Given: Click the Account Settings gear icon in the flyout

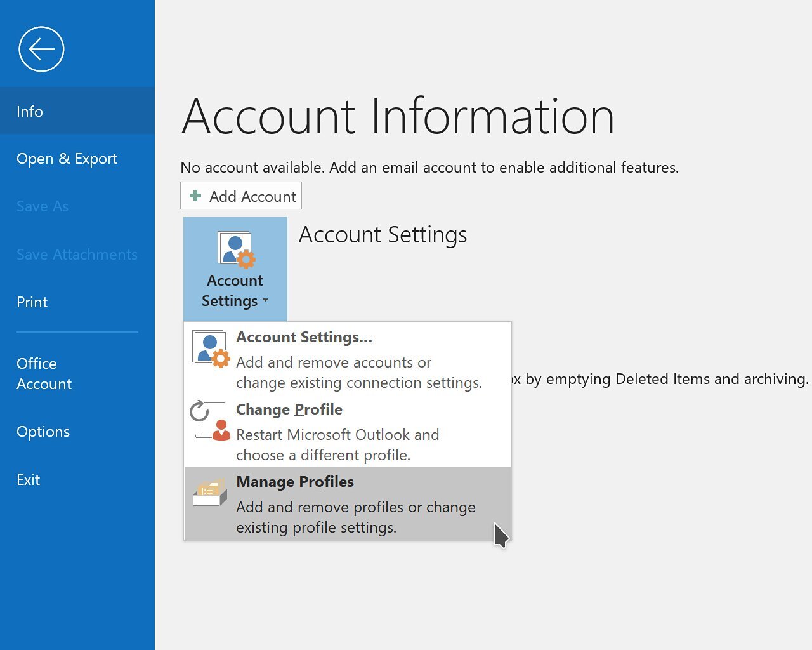Looking at the screenshot, I should 209,348.
